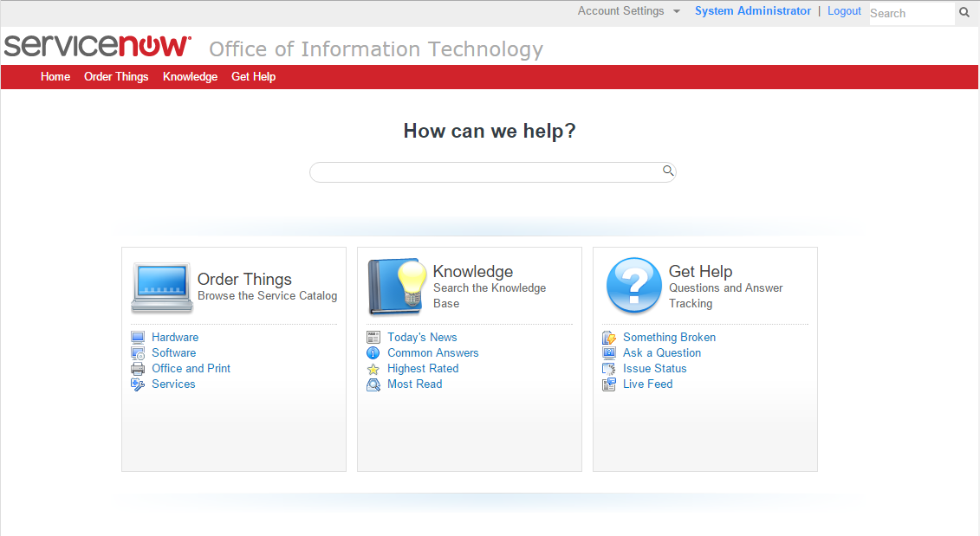Expand the Account Settings dropdown arrow
This screenshot has width=980, height=536.
tap(676, 11)
